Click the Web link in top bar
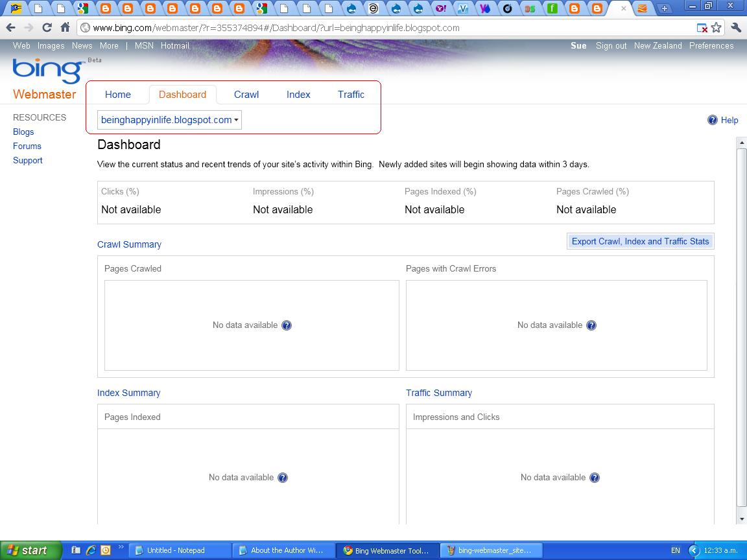The height and width of the screenshot is (560, 747). pyautogui.click(x=21, y=46)
